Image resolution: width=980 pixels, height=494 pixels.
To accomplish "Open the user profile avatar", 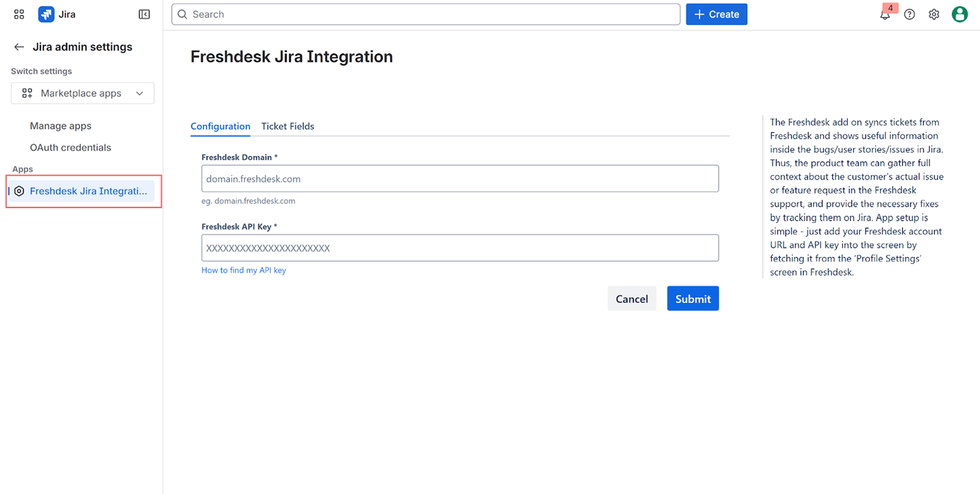I will coord(959,14).
